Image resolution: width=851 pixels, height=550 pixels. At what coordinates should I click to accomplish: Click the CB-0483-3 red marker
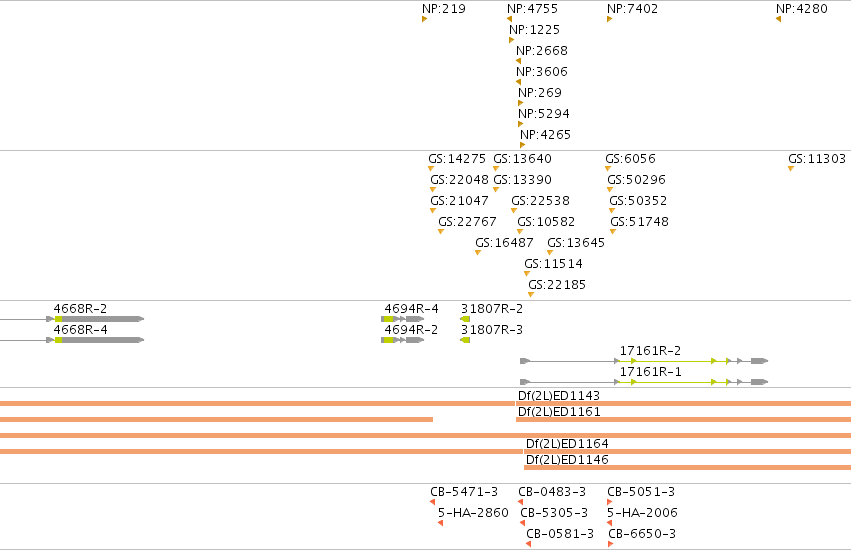(520, 502)
